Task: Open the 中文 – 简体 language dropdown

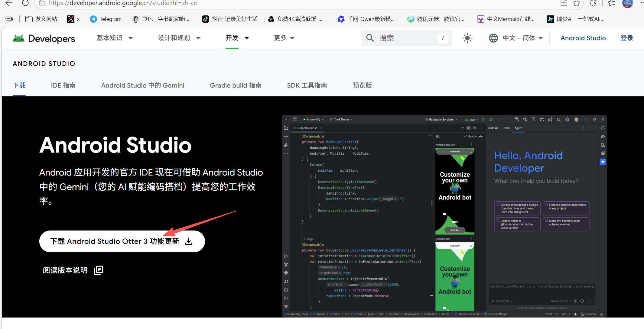Action: tap(516, 38)
